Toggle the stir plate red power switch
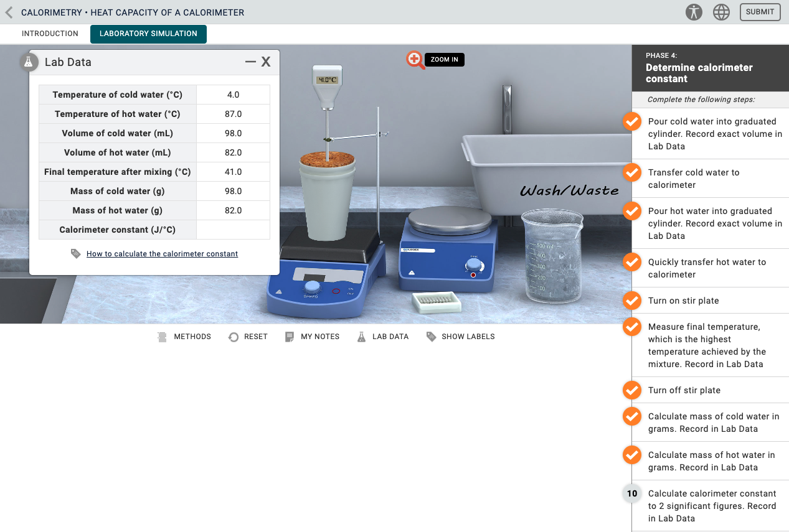Screen dimensions: 789x532 [336, 291]
